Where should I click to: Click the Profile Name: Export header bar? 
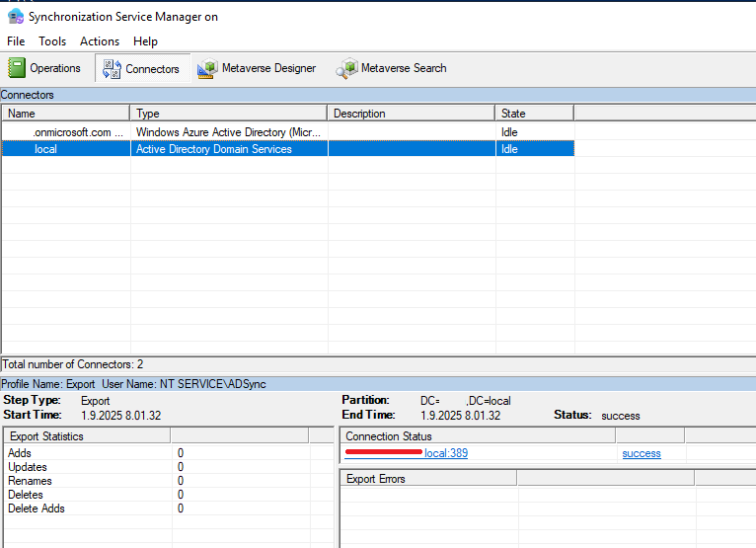pos(378,384)
